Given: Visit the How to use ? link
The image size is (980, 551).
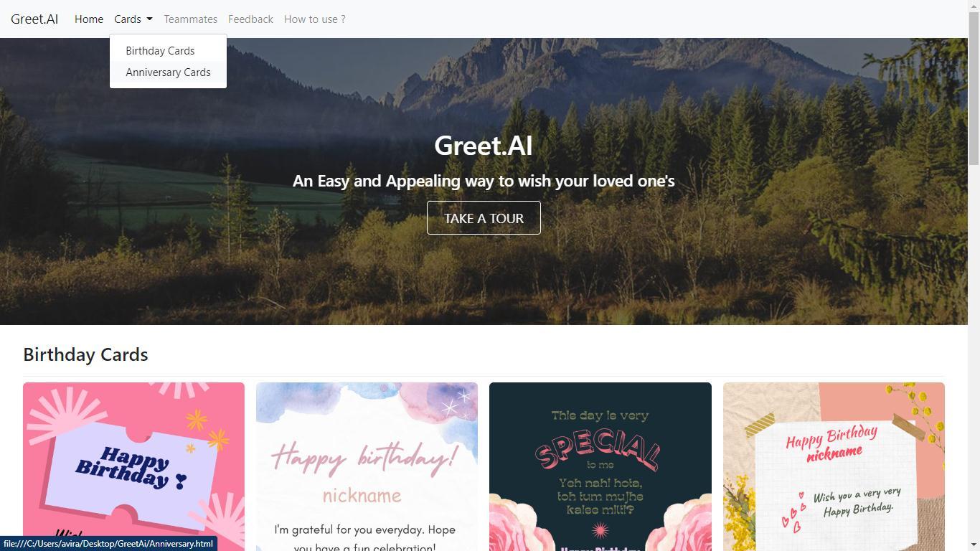Looking at the screenshot, I should click(x=314, y=19).
